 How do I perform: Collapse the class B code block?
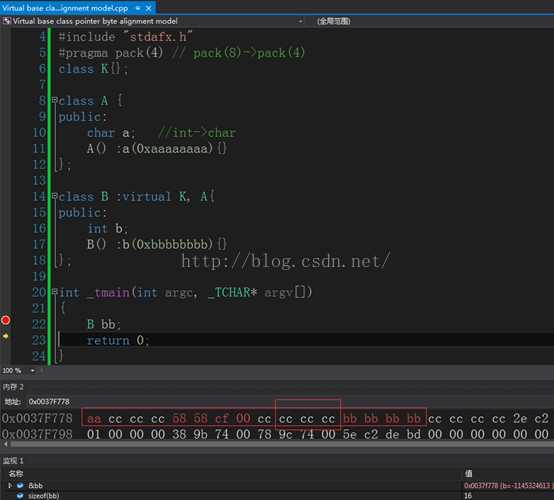[x=54, y=196]
